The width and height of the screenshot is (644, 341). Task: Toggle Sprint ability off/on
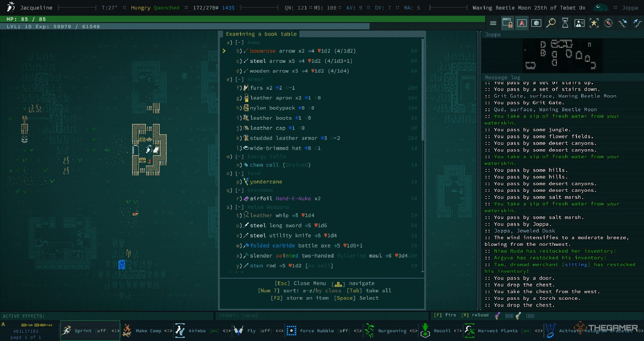tap(90, 331)
